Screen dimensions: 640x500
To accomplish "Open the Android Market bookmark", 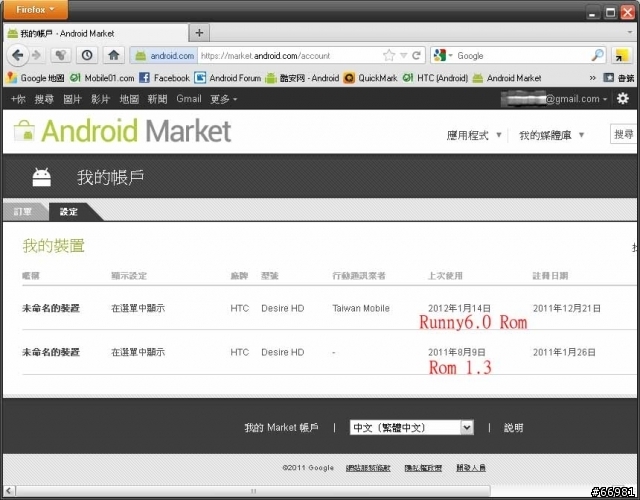I will click(507, 78).
